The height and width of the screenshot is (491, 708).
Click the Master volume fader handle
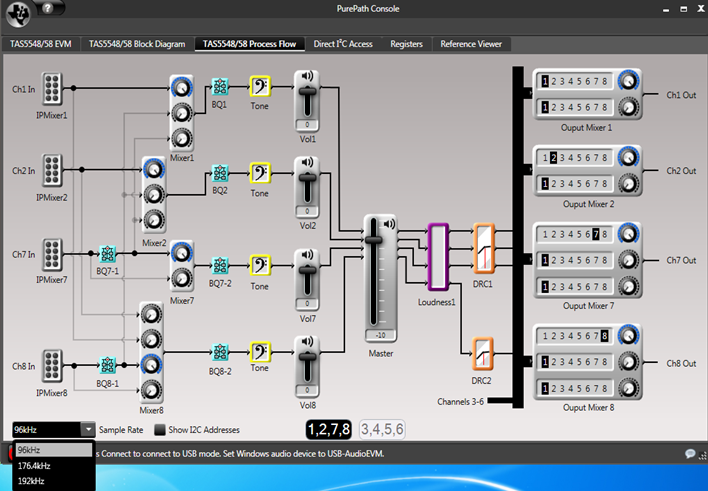(x=373, y=240)
